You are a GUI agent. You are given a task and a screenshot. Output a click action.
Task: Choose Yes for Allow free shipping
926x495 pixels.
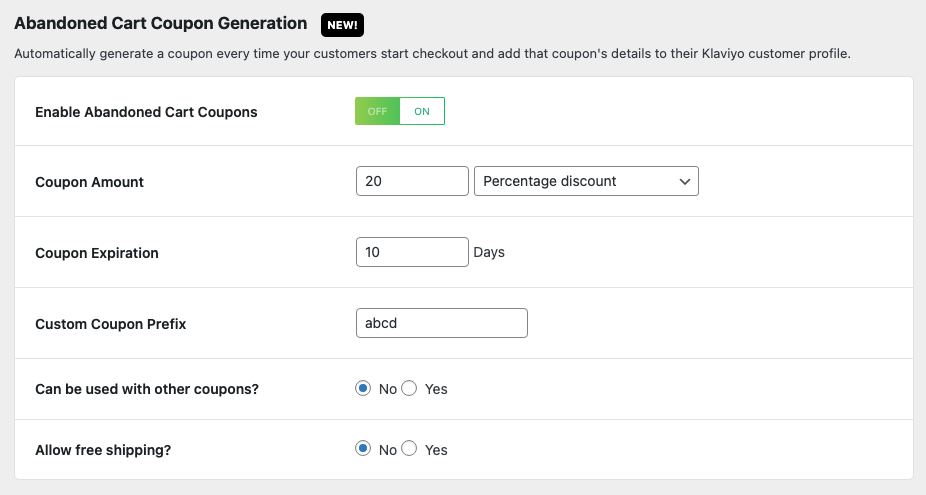[409, 448]
